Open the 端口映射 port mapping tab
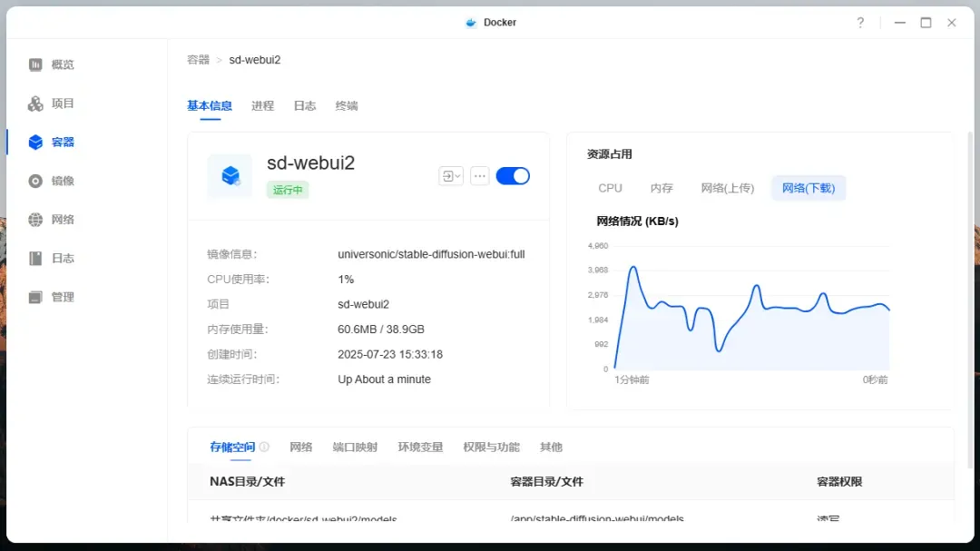Image resolution: width=980 pixels, height=551 pixels. 355,448
